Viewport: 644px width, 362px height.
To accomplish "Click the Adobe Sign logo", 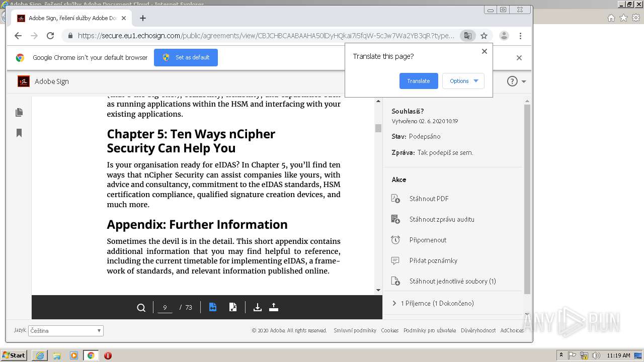I will click(x=24, y=81).
